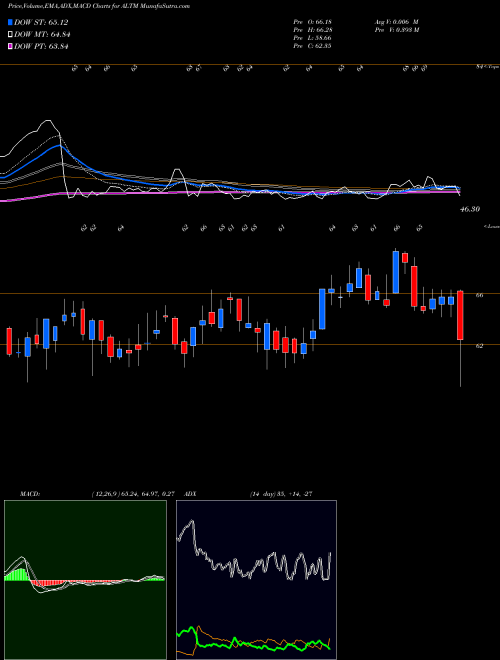
Task: Click the last large red candlestick
Action: click(x=460, y=315)
